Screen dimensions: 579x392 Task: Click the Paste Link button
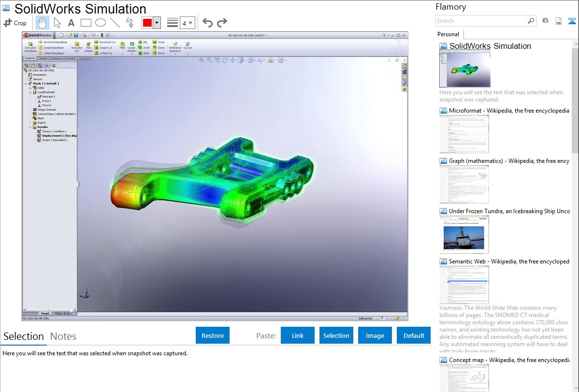click(298, 335)
